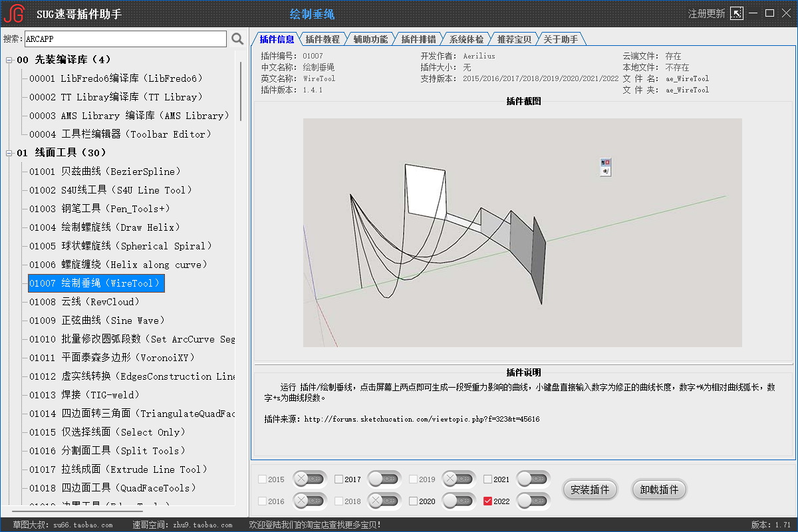
Task: Select 01001 贝兹曲线 BezierSpline
Action: click(105, 172)
